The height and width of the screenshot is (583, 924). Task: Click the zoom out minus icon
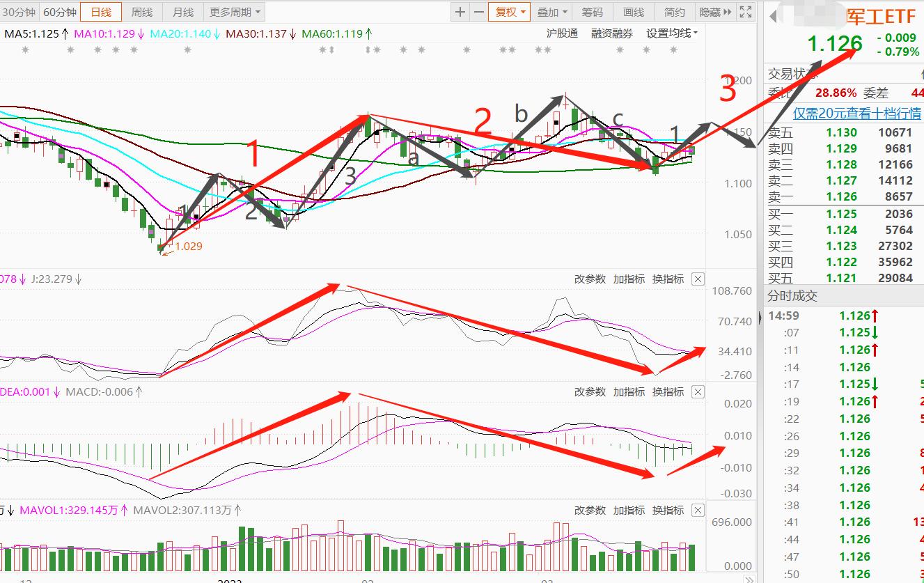tap(478, 12)
